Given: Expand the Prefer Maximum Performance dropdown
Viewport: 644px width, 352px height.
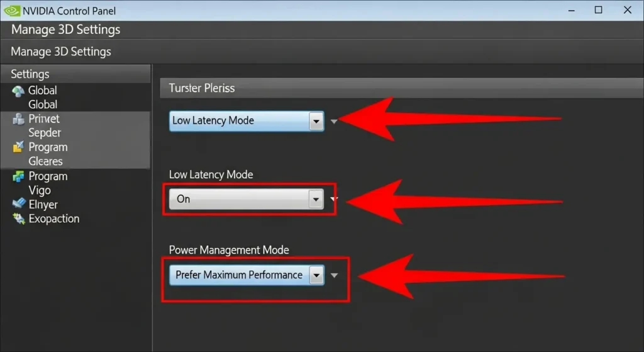Looking at the screenshot, I should [x=316, y=275].
